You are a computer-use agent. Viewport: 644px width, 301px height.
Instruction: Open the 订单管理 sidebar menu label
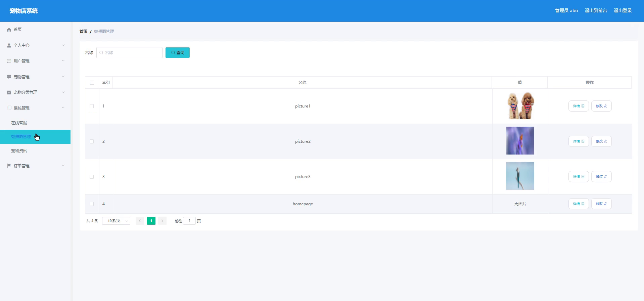click(x=21, y=166)
